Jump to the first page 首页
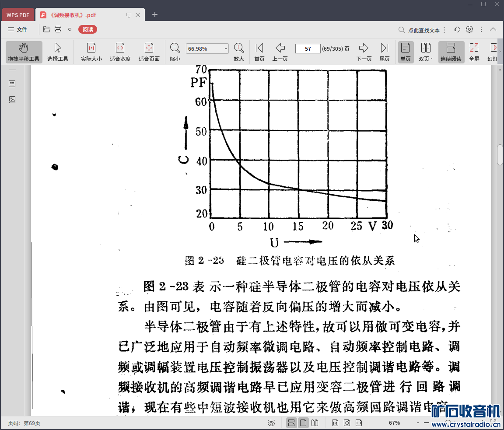This screenshot has height=430, width=504. pyautogui.click(x=259, y=52)
